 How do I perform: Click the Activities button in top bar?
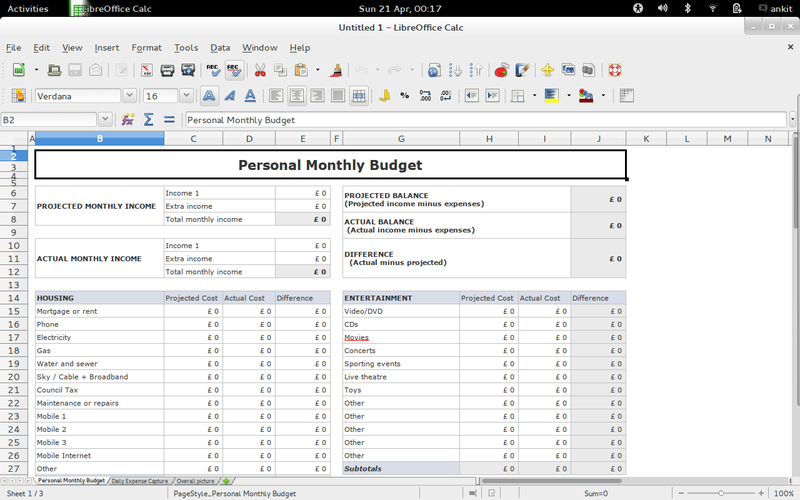point(28,8)
